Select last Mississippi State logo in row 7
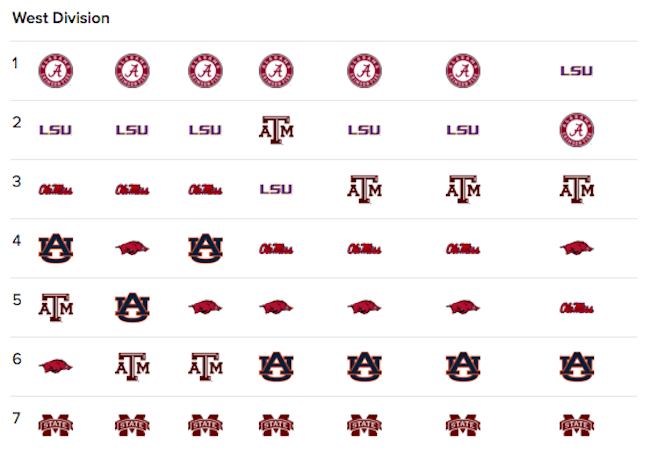Screen dimensions: 650x463 click(x=577, y=425)
